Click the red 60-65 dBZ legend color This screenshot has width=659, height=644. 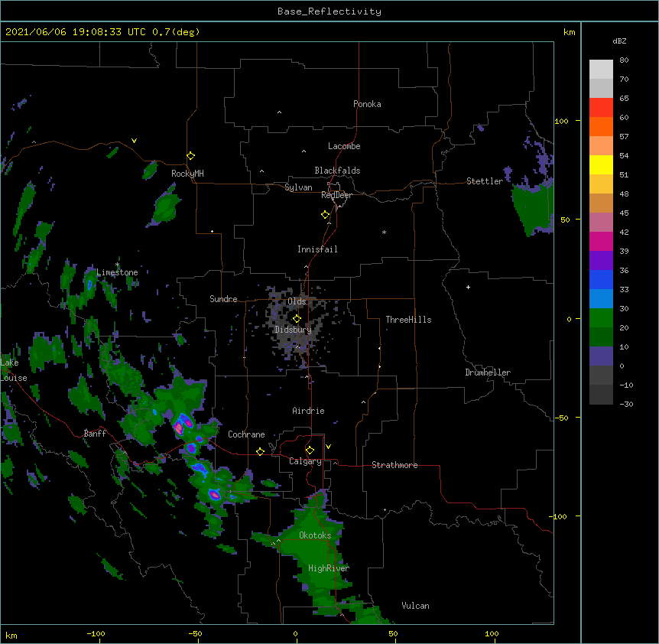tap(601, 108)
